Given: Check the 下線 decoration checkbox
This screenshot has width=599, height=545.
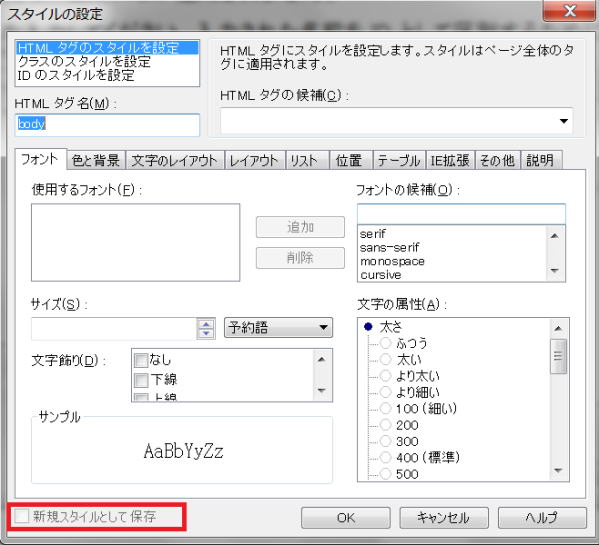Looking at the screenshot, I should click(141, 380).
